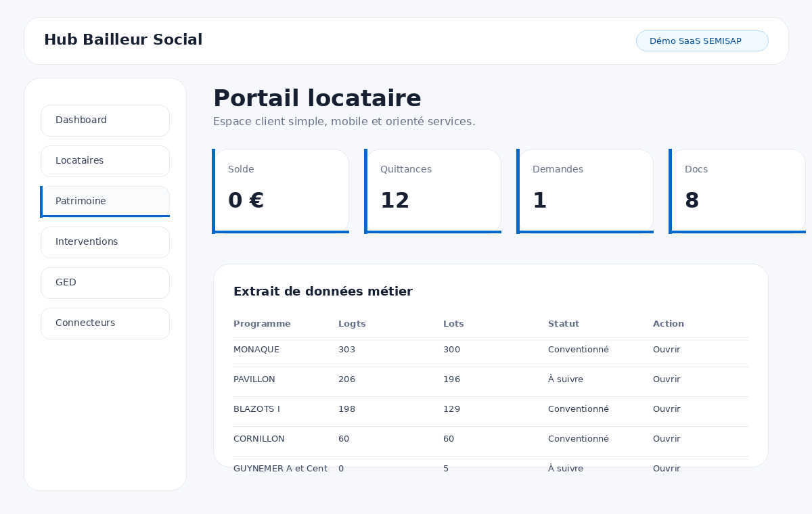Click the Démo SaaS SEMISAP badge

point(702,41)
